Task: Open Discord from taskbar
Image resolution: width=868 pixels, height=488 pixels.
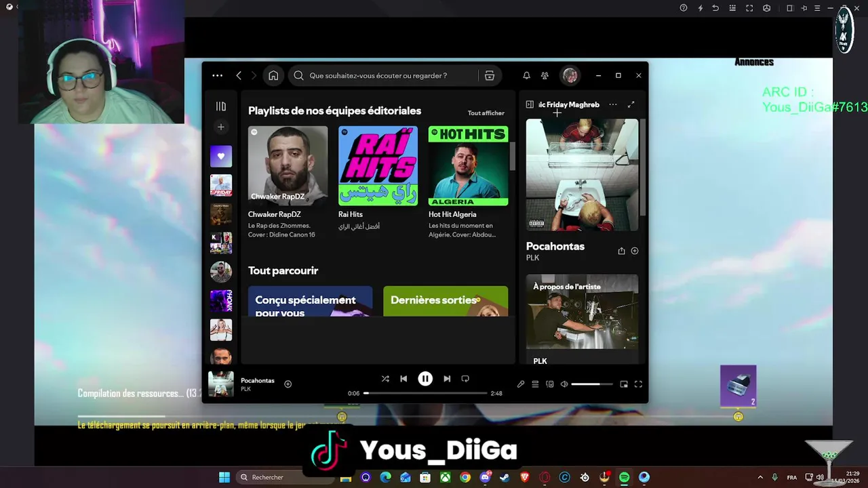Action: [x=486, y=477]
